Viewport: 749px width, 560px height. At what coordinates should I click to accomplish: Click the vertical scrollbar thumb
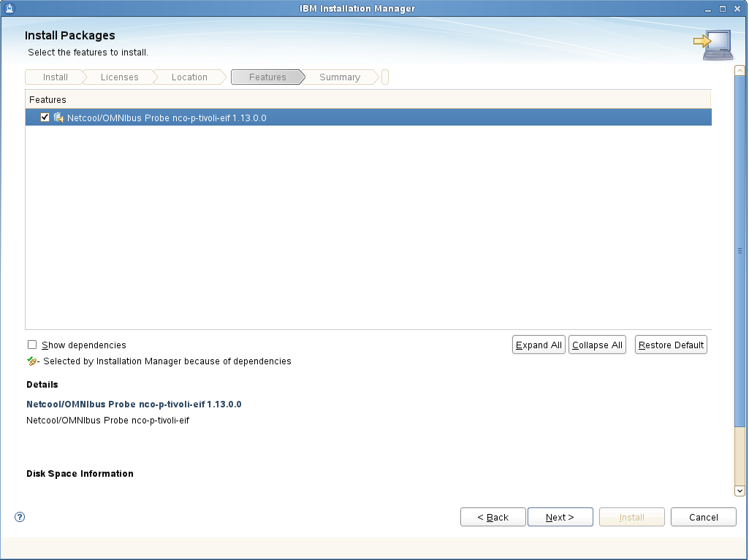coord(740,251)
